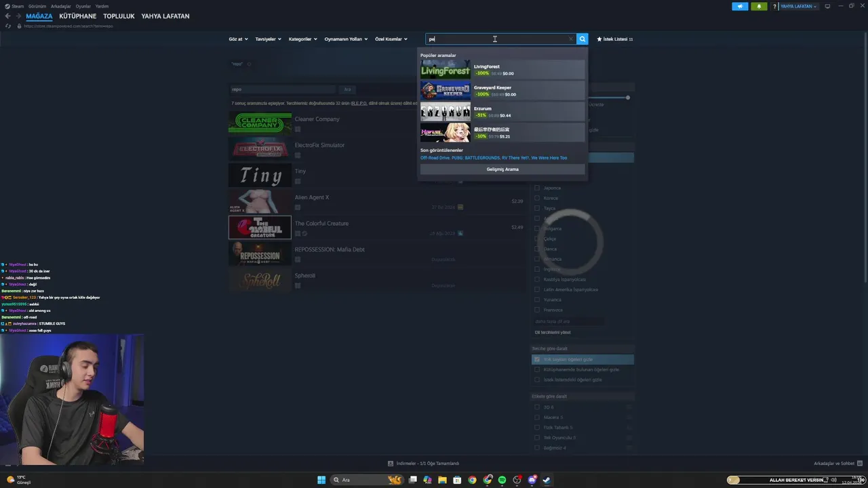Open the Görünüm menu
Screen dimensions: 868x488
37,6
